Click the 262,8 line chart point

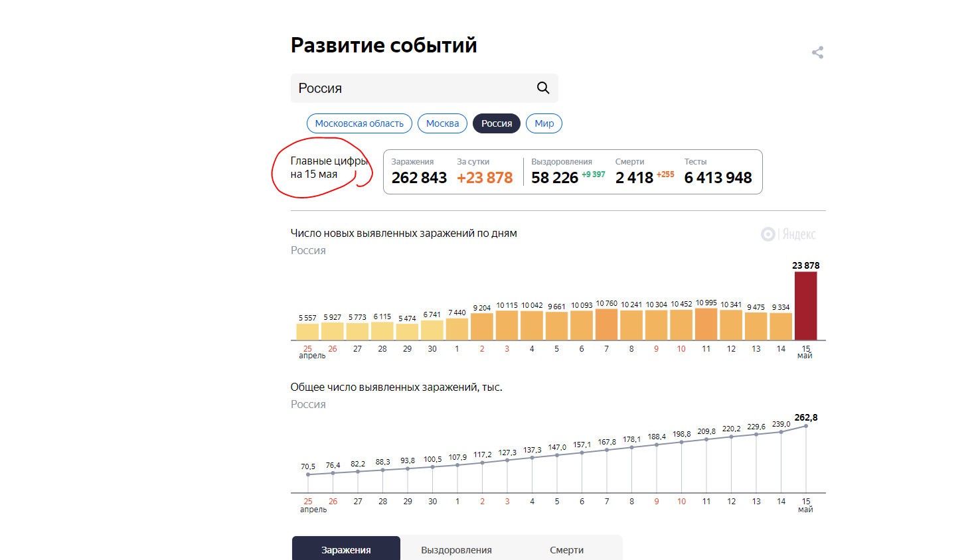click(806, 426)
